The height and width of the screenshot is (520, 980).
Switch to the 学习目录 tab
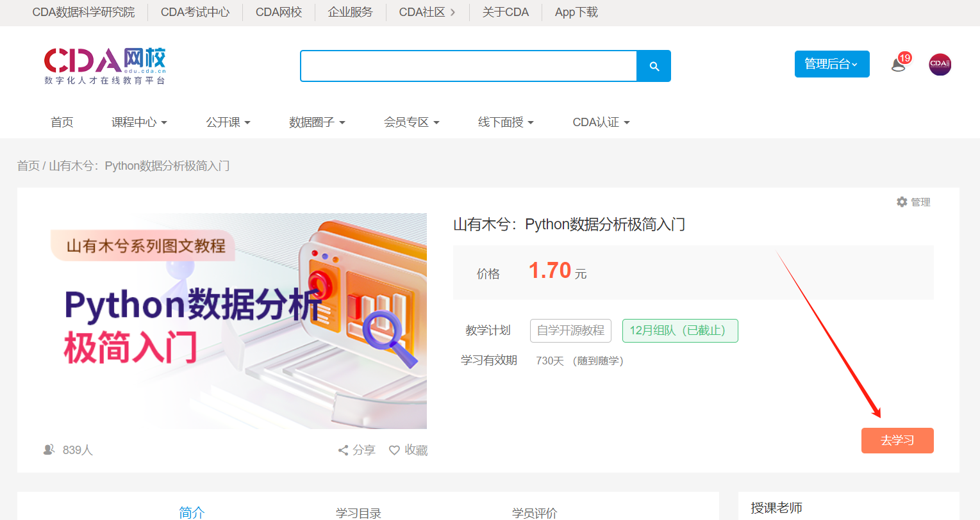(x=358, y=513)
